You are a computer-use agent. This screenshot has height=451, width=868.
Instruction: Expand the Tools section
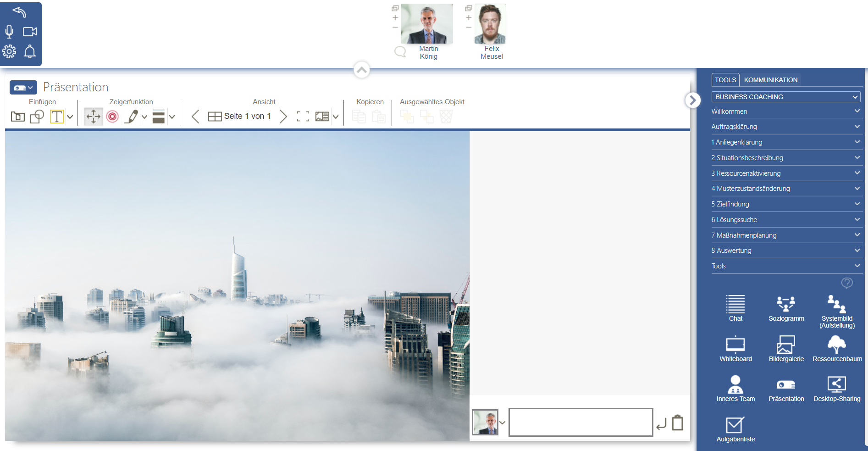pyautogui.click(x=786, y=266)
